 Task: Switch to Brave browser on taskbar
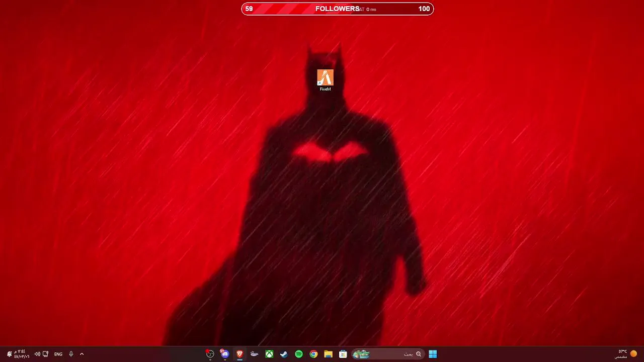(239, 354)
